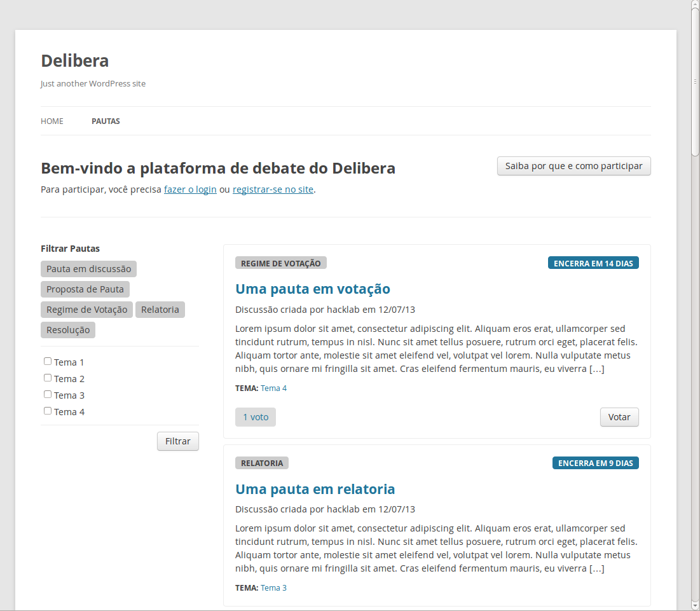This screenshot has height=611, width=700.
Task: Follow the registrar-se no site link
Action: coord(273,189)
